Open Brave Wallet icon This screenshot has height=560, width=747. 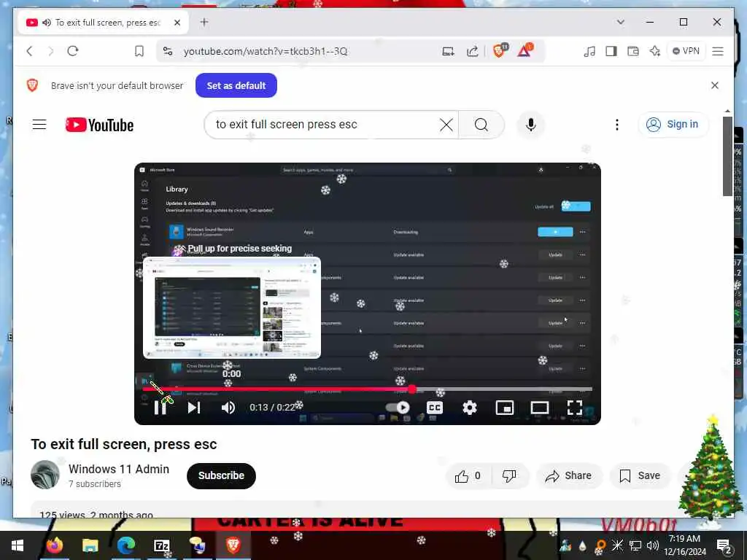click(x=633, y=51)
